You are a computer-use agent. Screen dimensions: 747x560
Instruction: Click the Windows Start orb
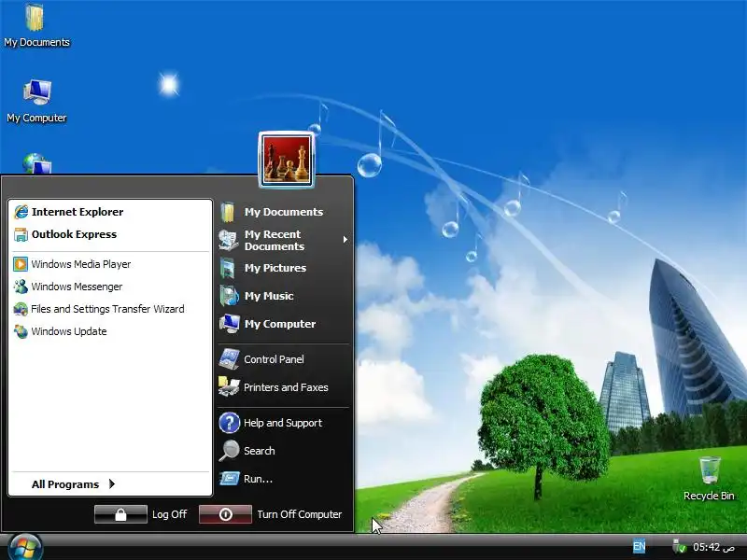pyautogui.click(x=25, y=548)
